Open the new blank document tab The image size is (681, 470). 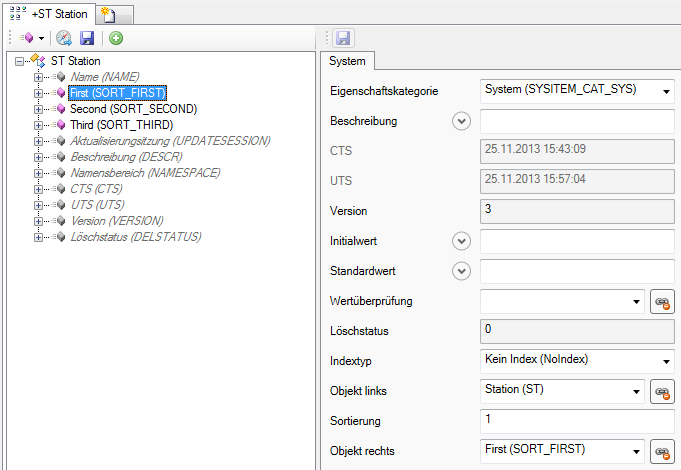pos(115,12)
